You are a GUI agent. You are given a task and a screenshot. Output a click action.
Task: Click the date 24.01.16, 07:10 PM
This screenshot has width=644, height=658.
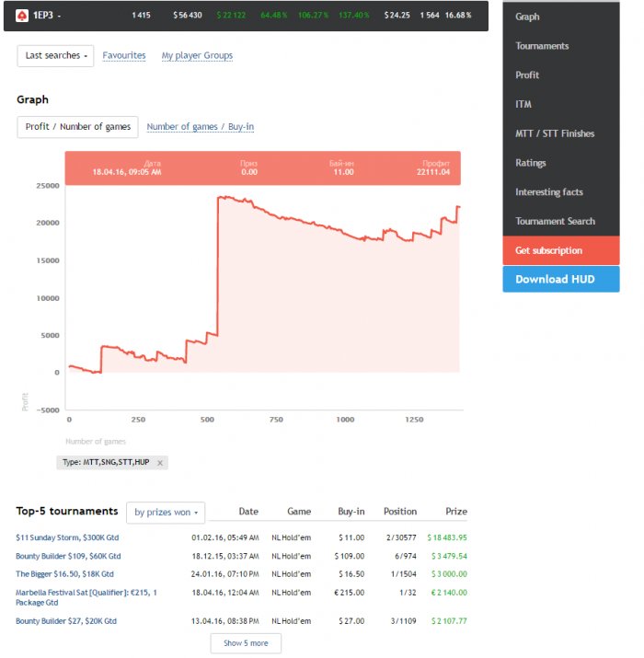(x=224, y=574)
